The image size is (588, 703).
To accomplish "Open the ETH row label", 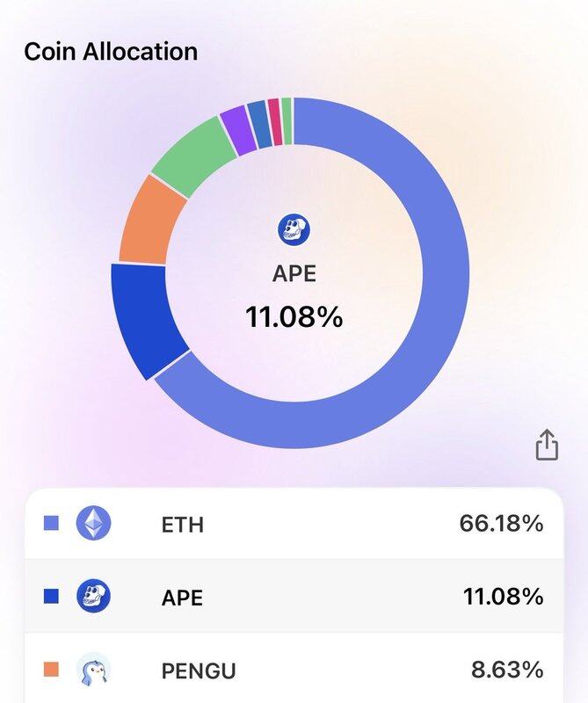I will pos(183,525).
